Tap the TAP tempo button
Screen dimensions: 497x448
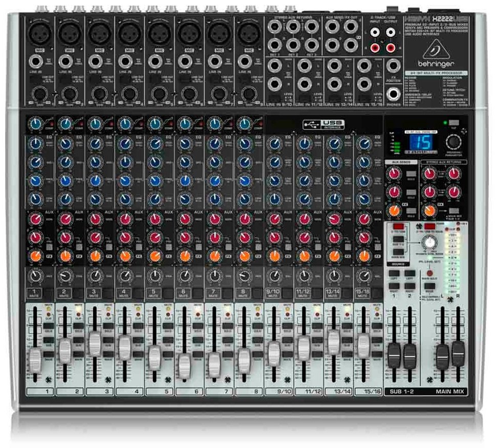pos(454,123)
